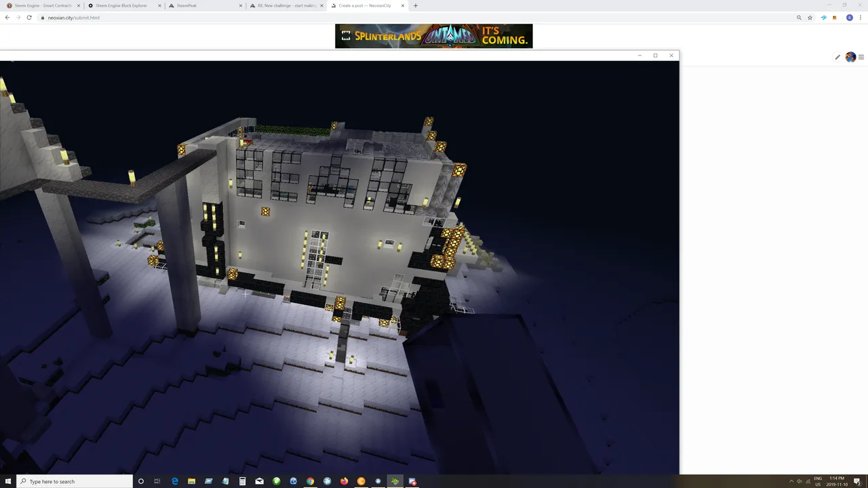This screenshot has height=488, width=868.
Task: Switch to the Minecraft taskbar app
Action: 395,481
